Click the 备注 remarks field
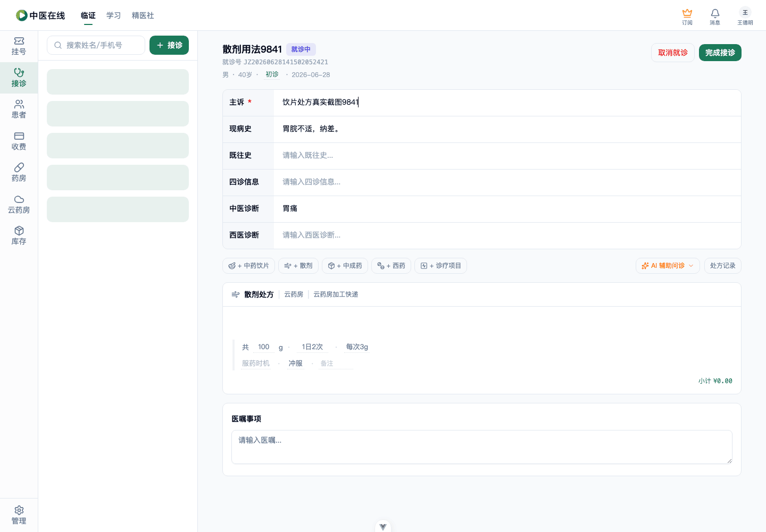Screen dimensions: 766x532 click(x=336, y=364)
